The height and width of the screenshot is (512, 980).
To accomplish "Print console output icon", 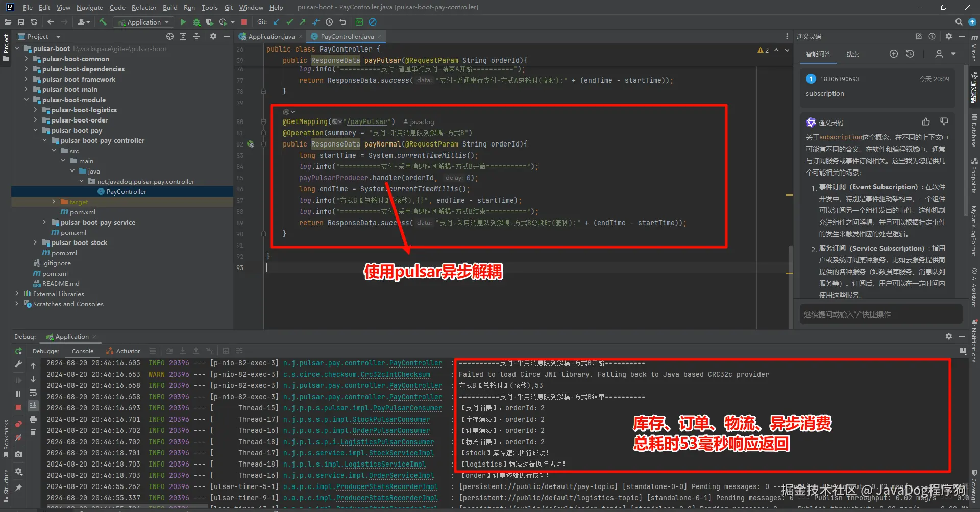I will pos(33,419).
